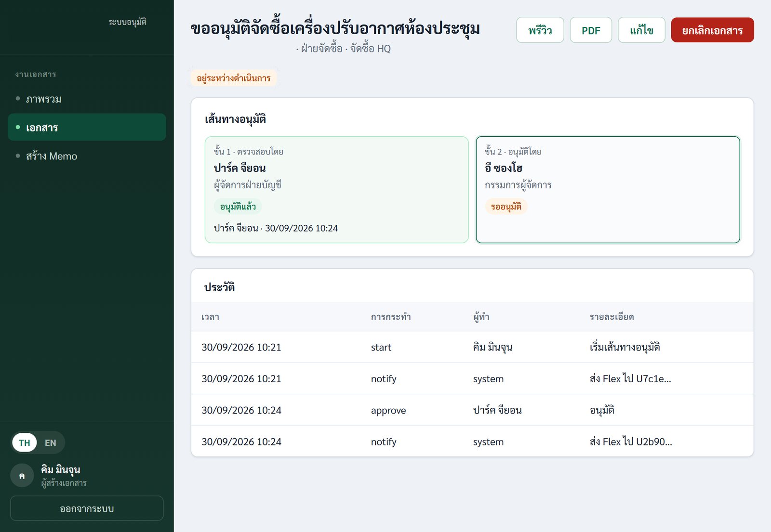Click ส่ง Flex ไป U2b90... detail

[x=631, y=441]
